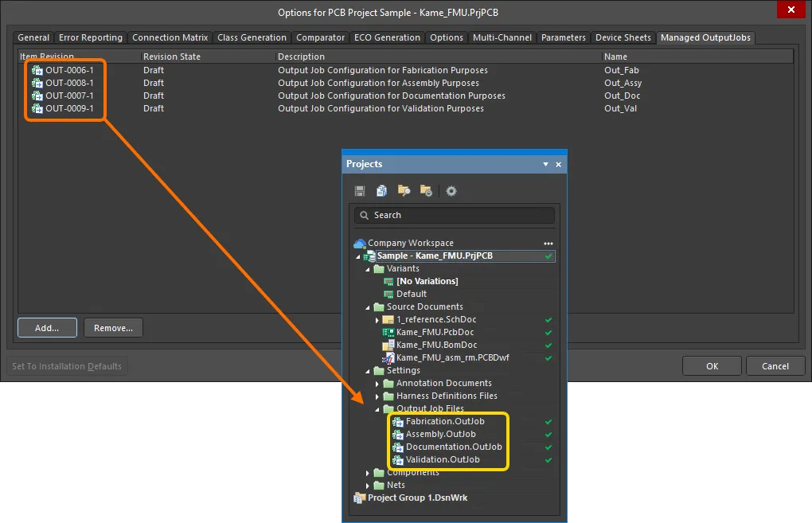Viewport: 812px width, 523px height.
Task: Select the Class Generation tab
Action: click(252, 37)
